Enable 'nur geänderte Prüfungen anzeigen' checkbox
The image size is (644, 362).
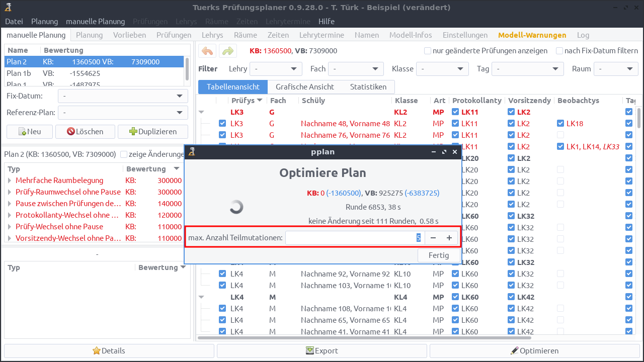click(428, 51)
